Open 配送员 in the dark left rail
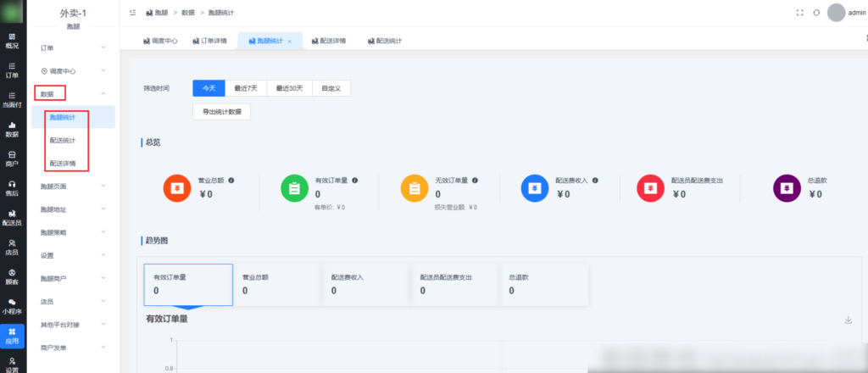868x373 pixels. [12, 218]
